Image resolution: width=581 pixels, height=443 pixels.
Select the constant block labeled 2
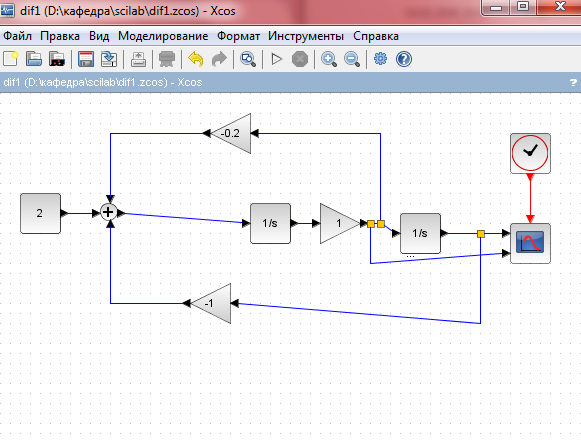pyautogui.click(x=40, y=213)
